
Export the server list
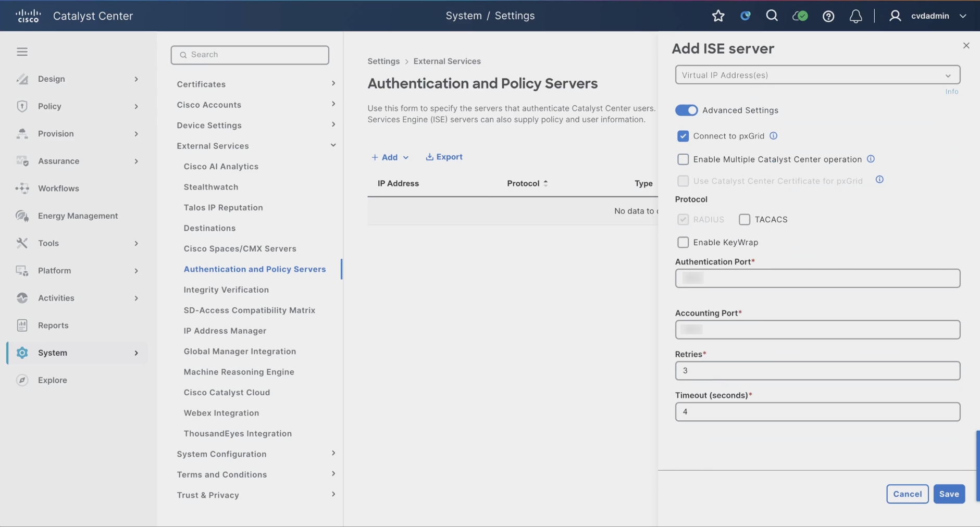pos(444,157)
